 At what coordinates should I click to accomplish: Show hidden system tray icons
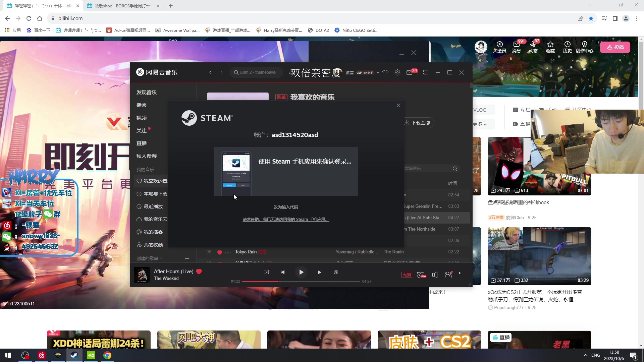[585, 355]
